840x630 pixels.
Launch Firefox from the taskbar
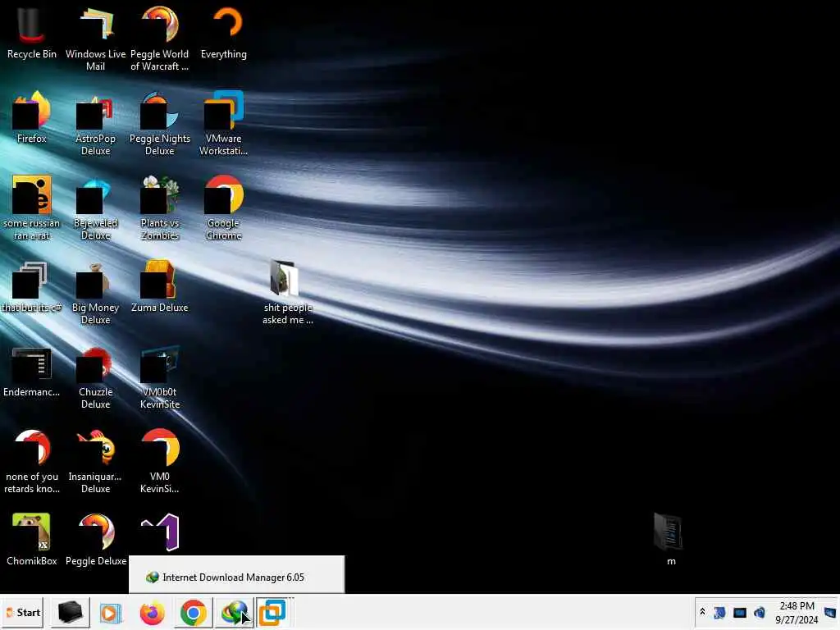coord(152,612)
